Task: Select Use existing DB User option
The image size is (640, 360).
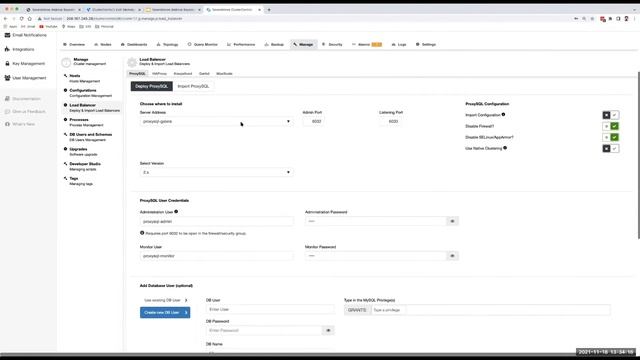Action: (165, 300)
